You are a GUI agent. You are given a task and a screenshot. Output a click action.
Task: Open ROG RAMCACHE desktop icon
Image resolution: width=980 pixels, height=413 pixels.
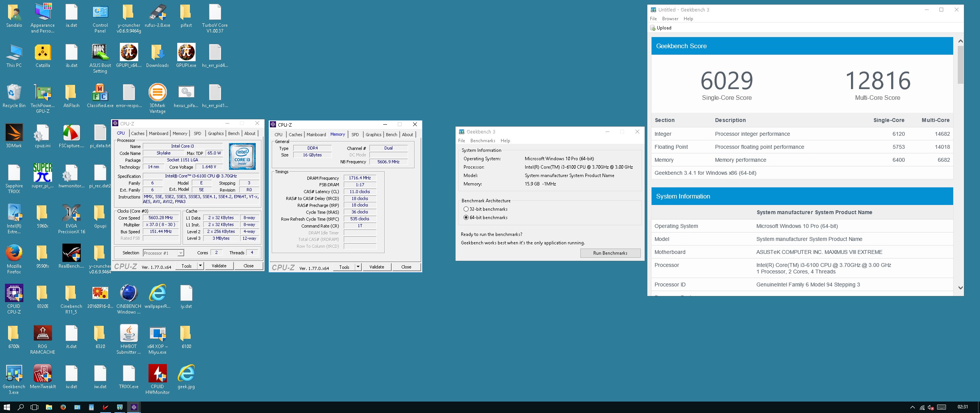coord(42,340)
